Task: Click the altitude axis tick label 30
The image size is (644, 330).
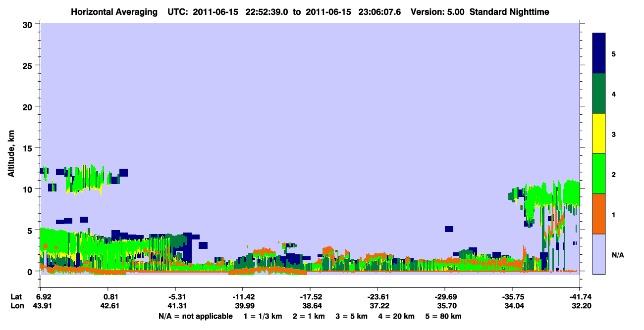Action: (x=29, y=24)
